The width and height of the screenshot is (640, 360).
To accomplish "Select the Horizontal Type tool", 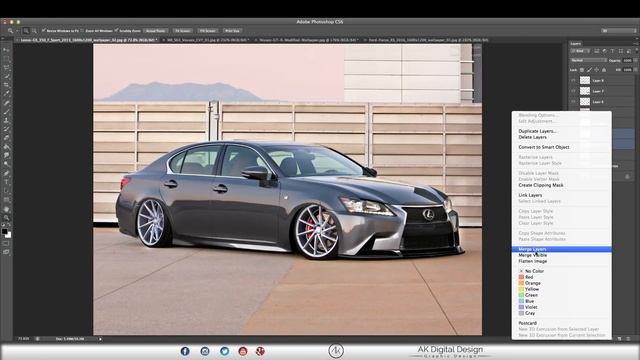I will tap(7, 182).
